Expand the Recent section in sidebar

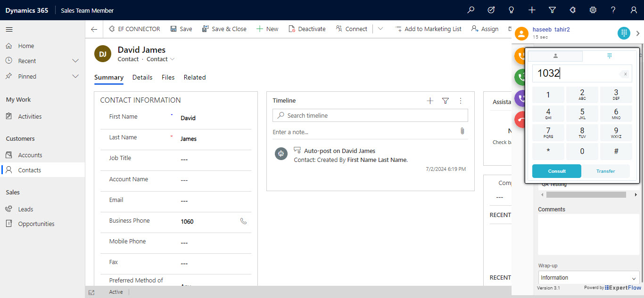(x=75, y=61)
